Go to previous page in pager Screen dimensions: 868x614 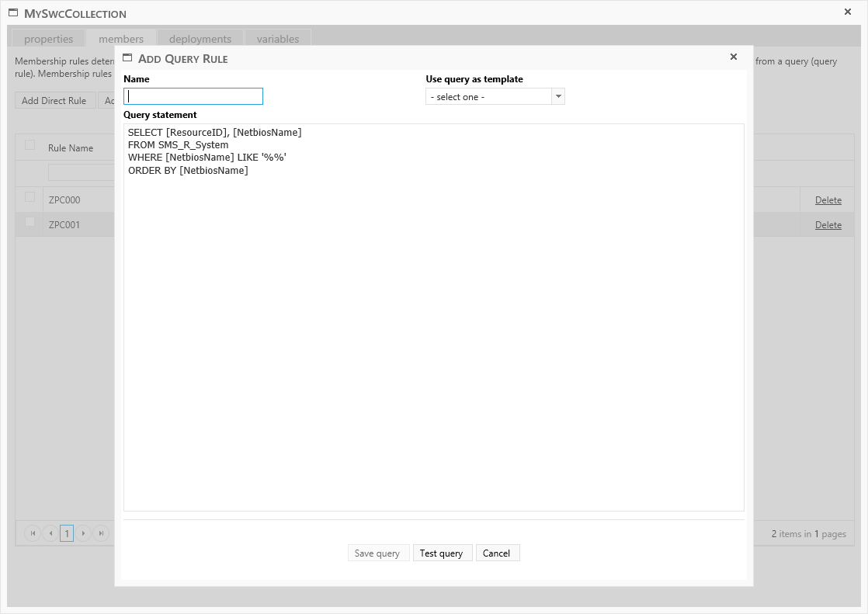tap(50, 533)
